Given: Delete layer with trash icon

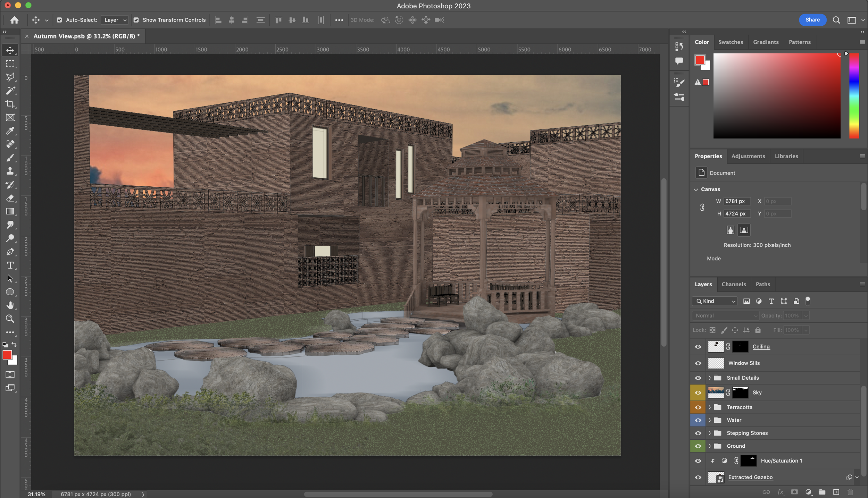Looking at the screenshot, I should 850,492.
